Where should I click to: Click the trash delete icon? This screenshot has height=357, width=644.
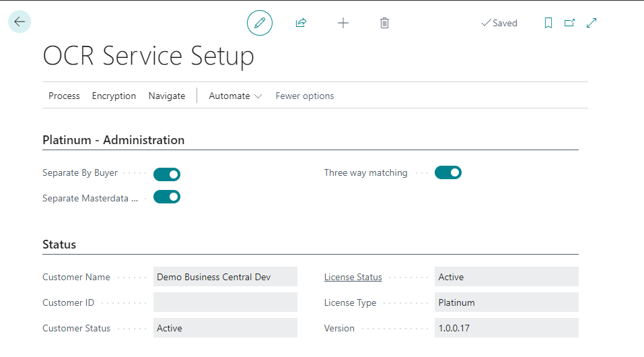coord(384,23)
